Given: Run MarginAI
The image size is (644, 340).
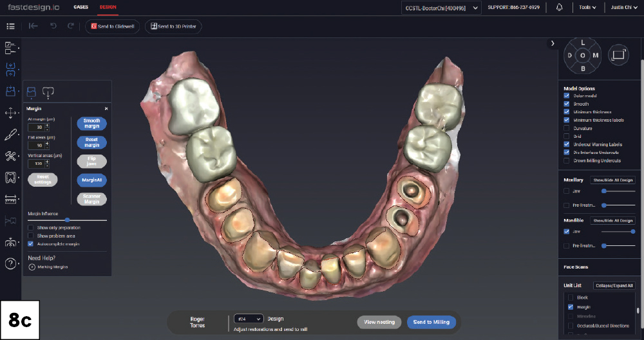Looking at the screenshot, I should click(x=91, y=180).
